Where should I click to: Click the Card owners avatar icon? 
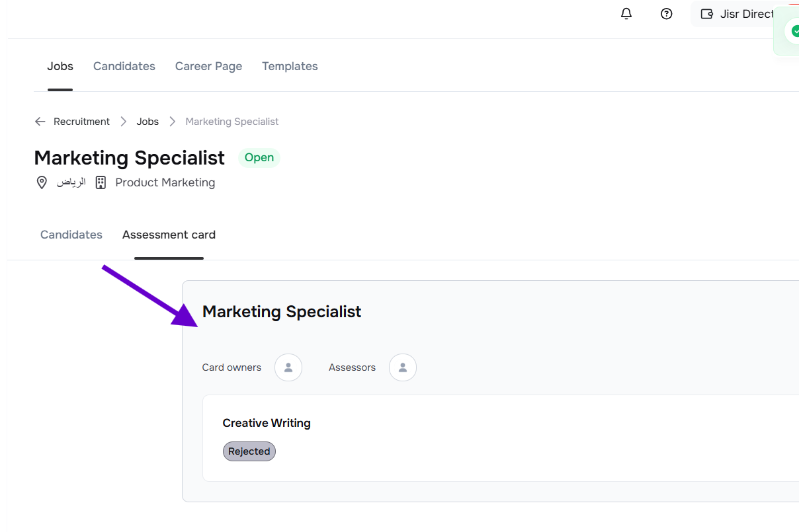[x=288, y=367]
